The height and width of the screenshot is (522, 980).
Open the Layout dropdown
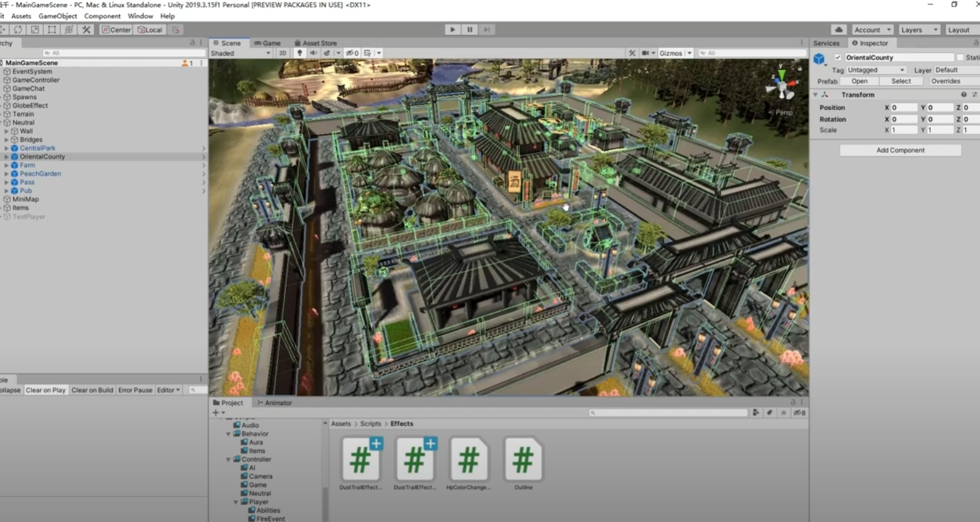point(962,29)
